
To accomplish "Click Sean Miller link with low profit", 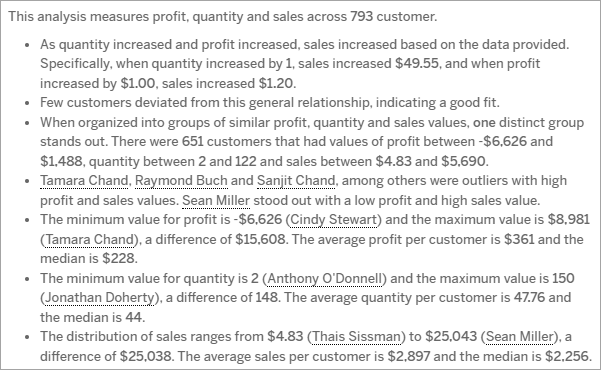I will click(216, 200).
